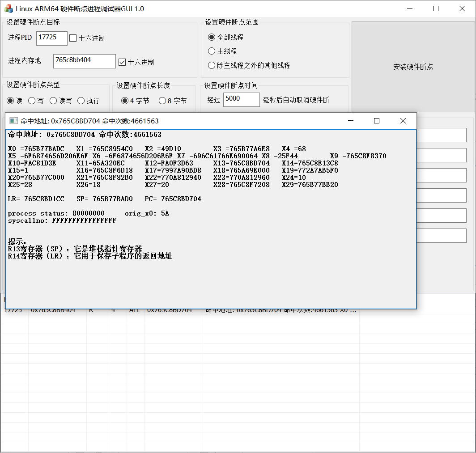Click the X22=770A812940 register value

coord(173,177)
